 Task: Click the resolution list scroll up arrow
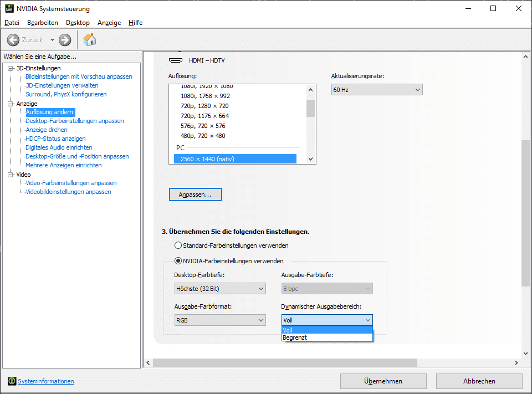(310, 90)
